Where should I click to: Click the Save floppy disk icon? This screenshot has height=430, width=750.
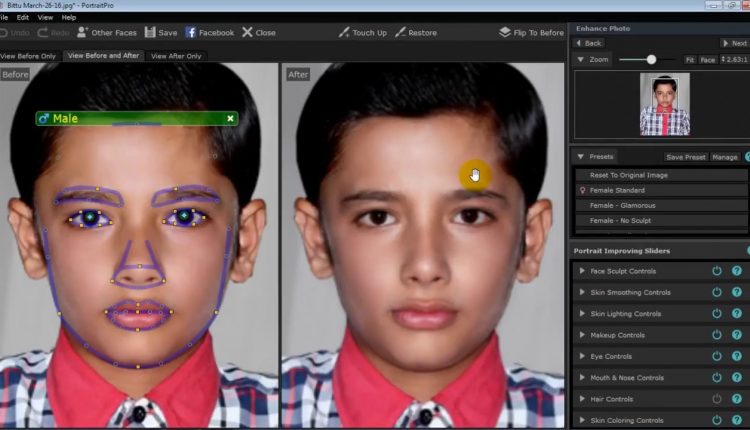150,32
